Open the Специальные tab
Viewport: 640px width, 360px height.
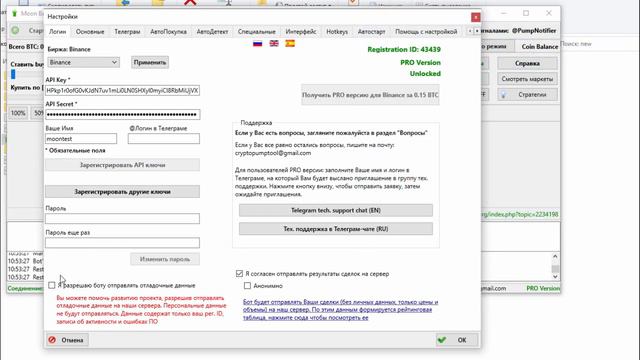[x=257, y=31]
